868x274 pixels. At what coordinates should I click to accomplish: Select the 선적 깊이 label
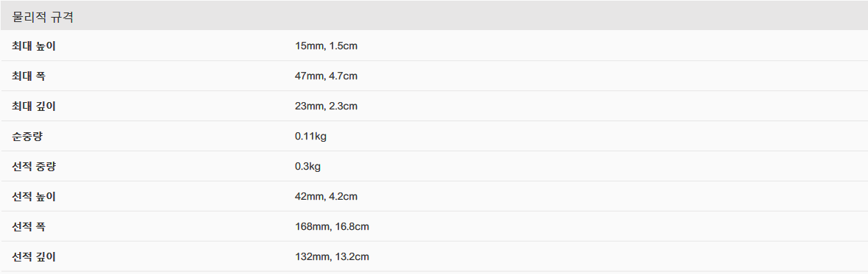34,256
